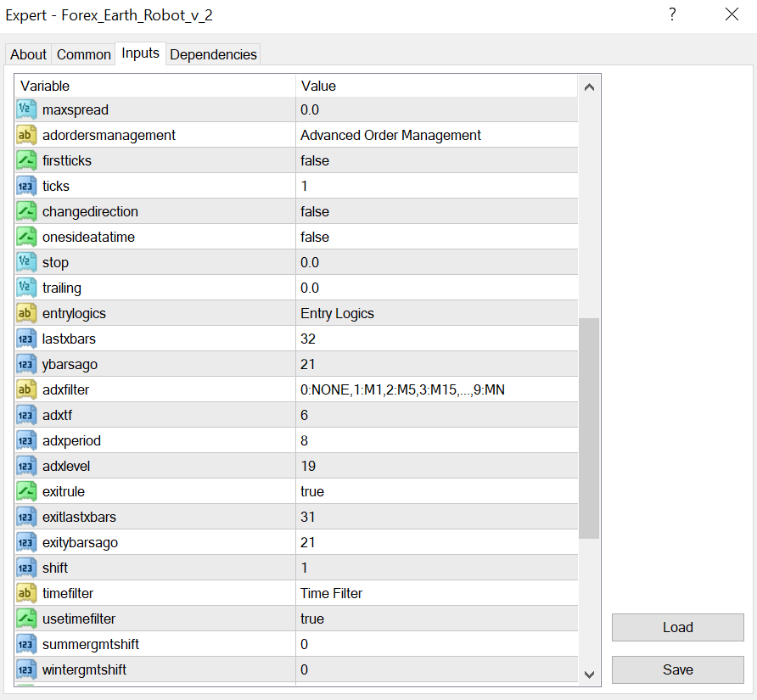This screenshot has height=700, width=757.
Task: Click the boolean icon beside exitrule
Action: tap(26, 491)
